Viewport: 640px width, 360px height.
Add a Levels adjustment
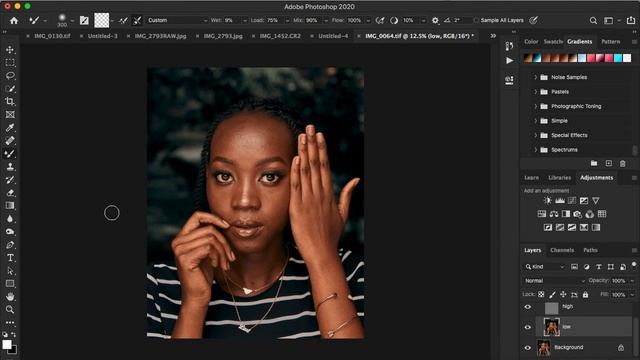click(560, 200)
